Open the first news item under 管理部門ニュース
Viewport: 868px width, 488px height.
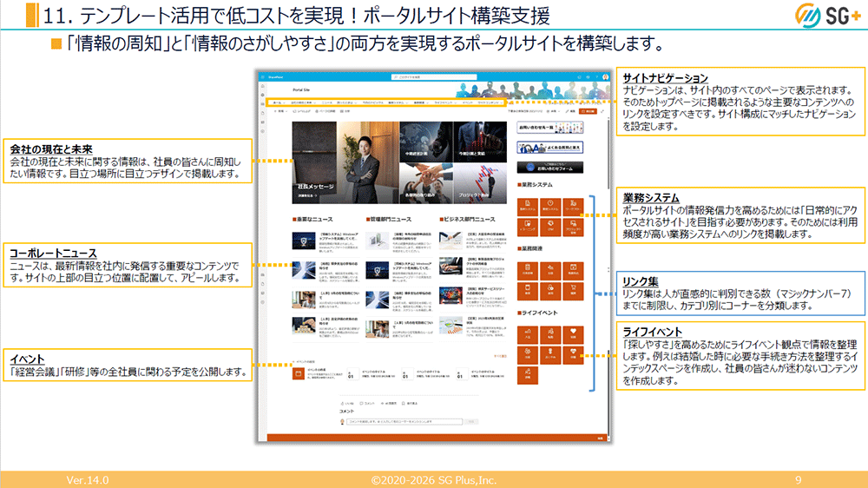[x=398, y=241]
